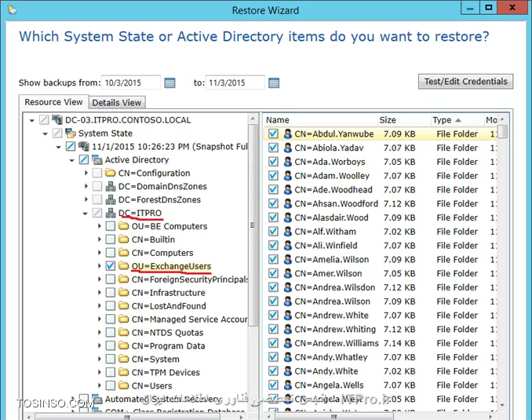Click the tree pane vertical scrollbar thumb
Image resolution: width=532 pixels, height=420 pixels.
click(253, 225)
